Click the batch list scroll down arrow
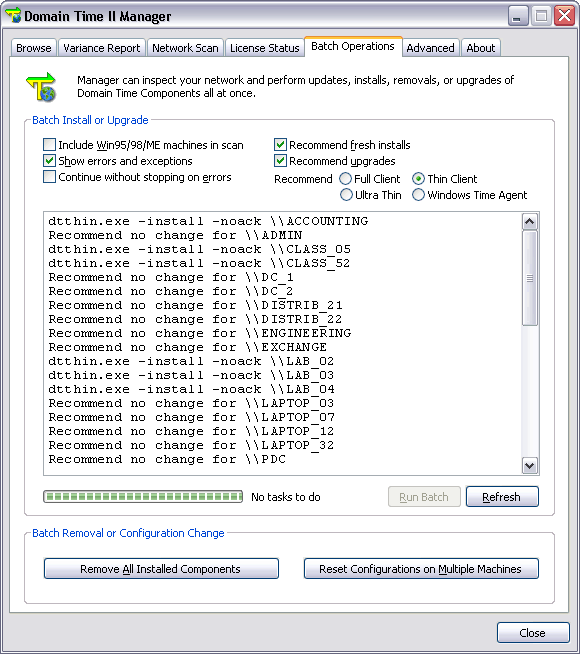580x654 pixels. (530, 465)
